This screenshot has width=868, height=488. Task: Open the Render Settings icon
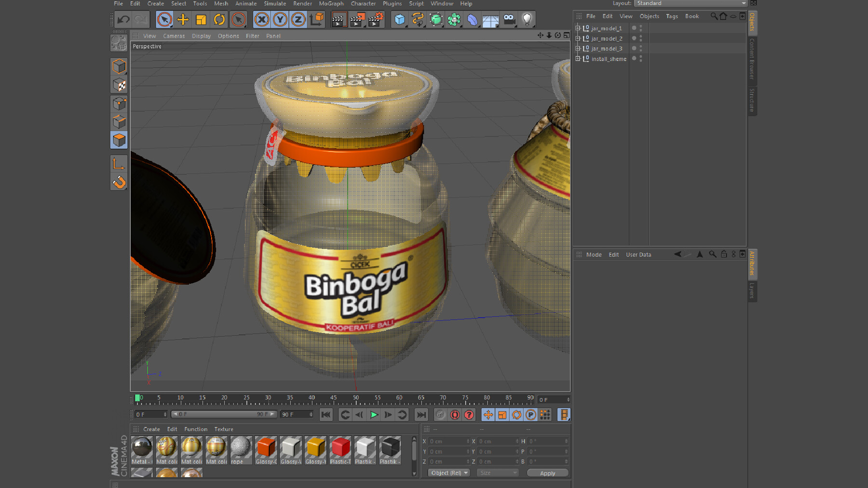coord(376,19)
